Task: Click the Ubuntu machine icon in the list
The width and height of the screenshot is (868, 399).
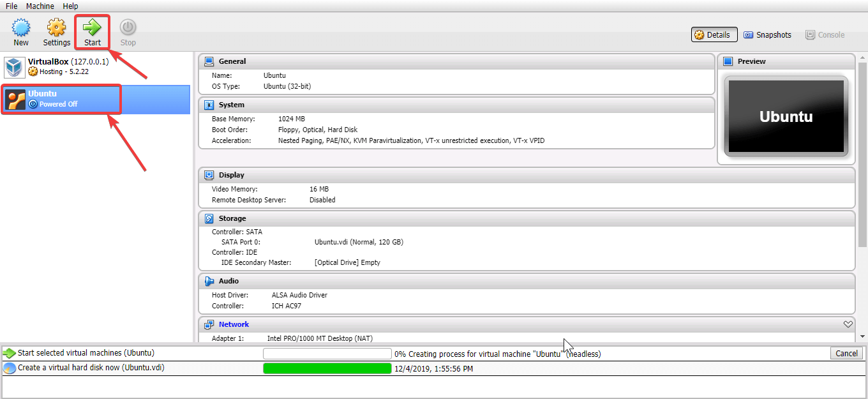Action: click(15, 99)
